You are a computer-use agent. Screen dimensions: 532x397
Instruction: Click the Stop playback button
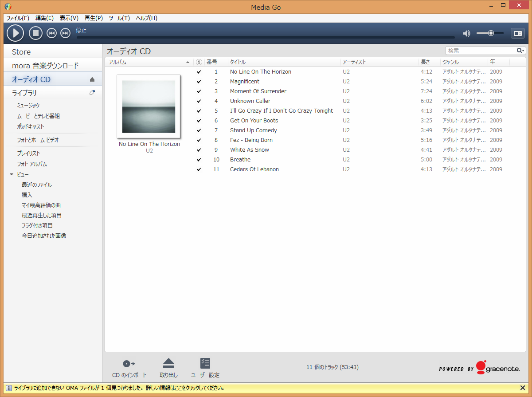pyautogui.click(x=36, y=33)
